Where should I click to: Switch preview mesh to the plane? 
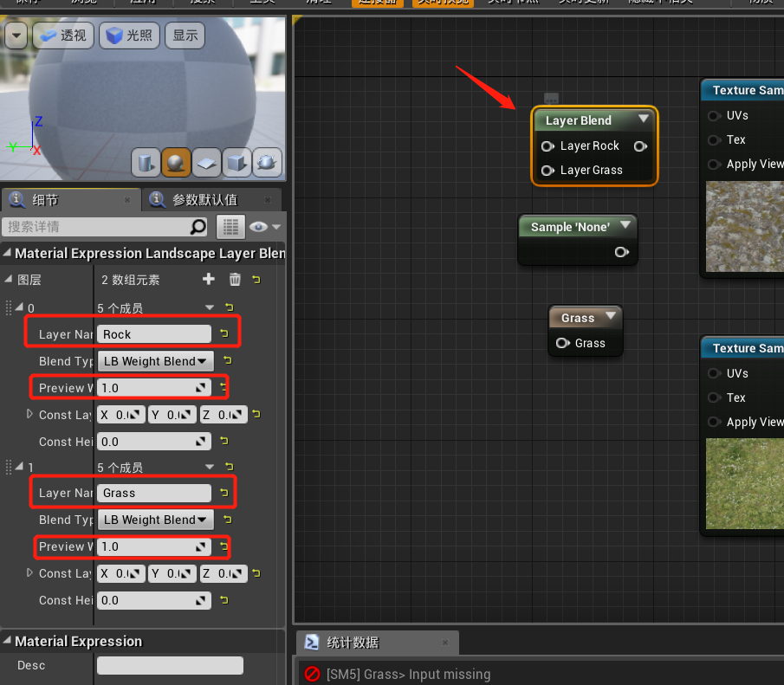click(205, 162)
